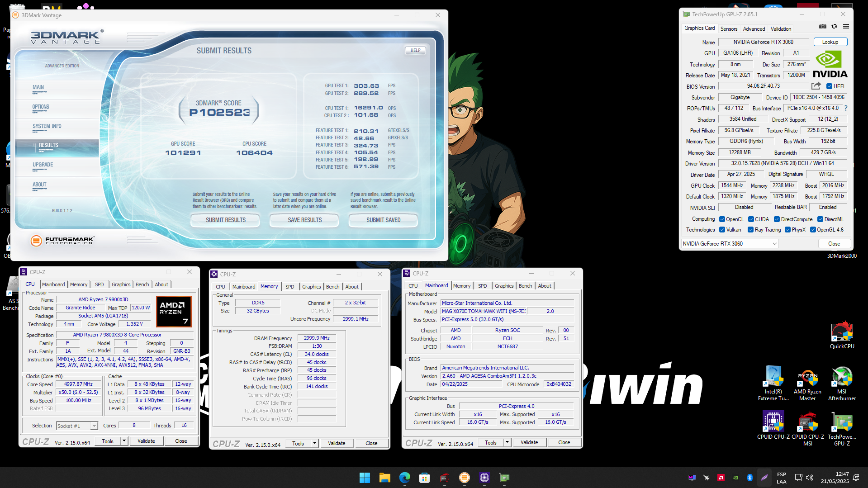Launch Microsoft Edge from the taskbar
Viewport: 868px width, 488px height.
(x=404, y=478)
